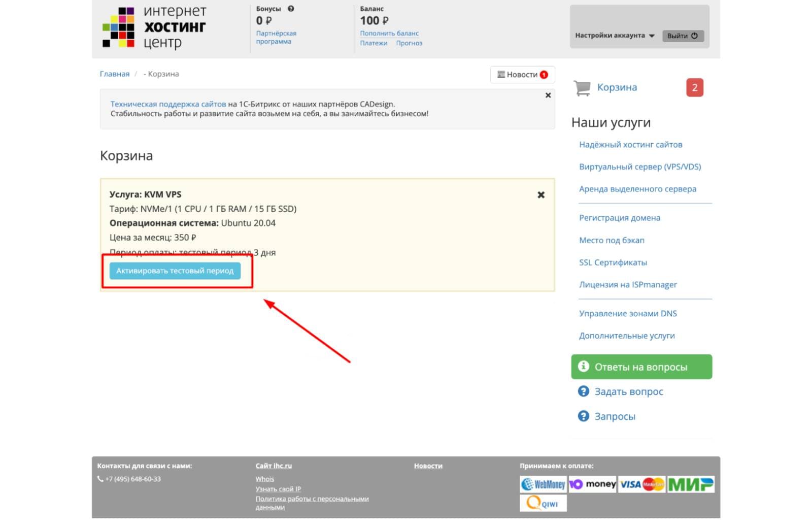Open Надёжный хостинг сайтов
This screenshot has width=812, height=529.
tap(631, 145)
